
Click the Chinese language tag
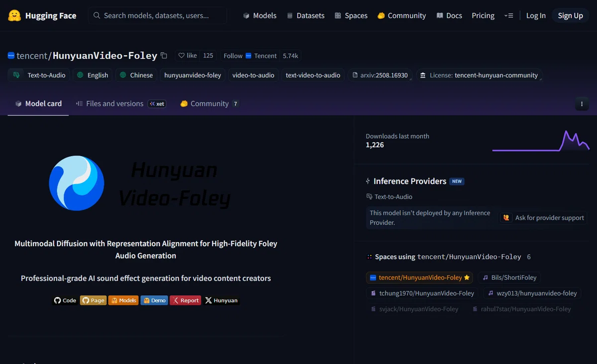click(x=136, y=75)
